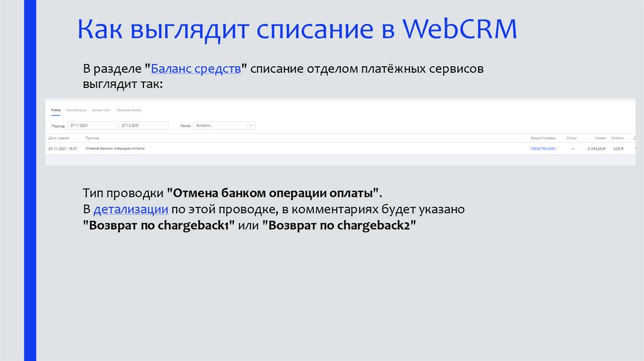Open the "Заказ: Выбрать..." dropdown
Viewport: 644px width, 361px height.
click(x=225, y=126)
